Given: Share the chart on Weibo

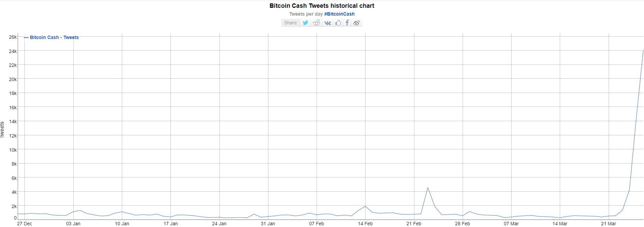Looking at the screenshot, I should coord(356,23).
